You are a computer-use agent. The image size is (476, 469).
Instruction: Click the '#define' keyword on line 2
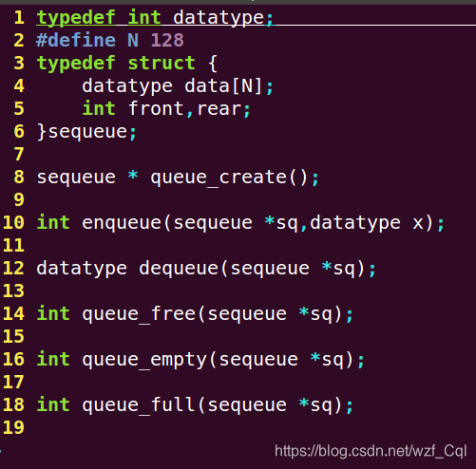pos(76,40)
